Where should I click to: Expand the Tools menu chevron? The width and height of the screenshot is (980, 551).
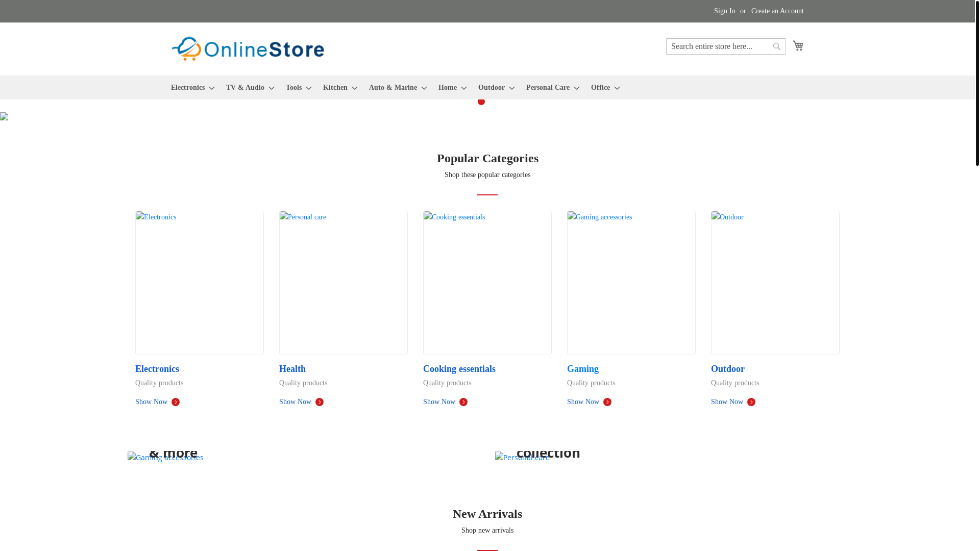click(x=309, y=88)
